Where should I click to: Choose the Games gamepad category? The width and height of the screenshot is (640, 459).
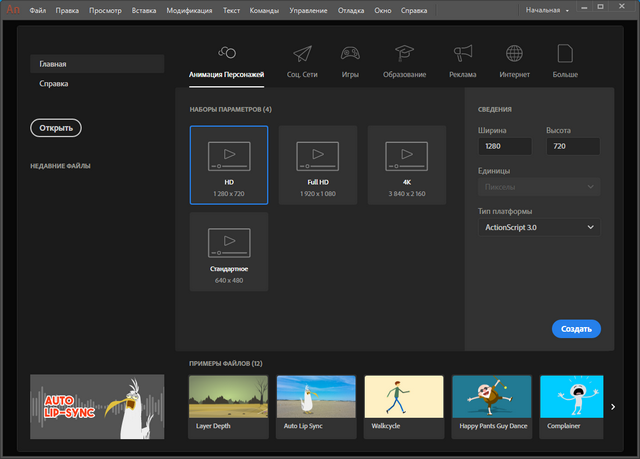pyautogui.click(x=352, y=53)
